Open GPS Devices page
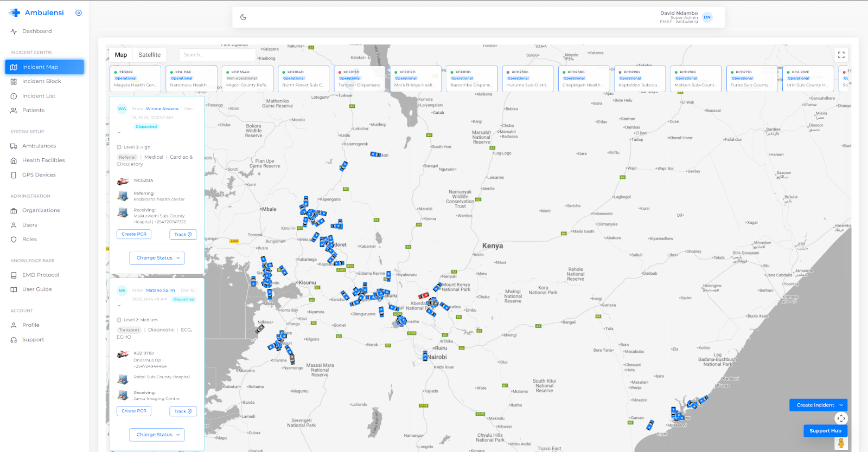Screen dimensions: 868x452 coord(39,175)
